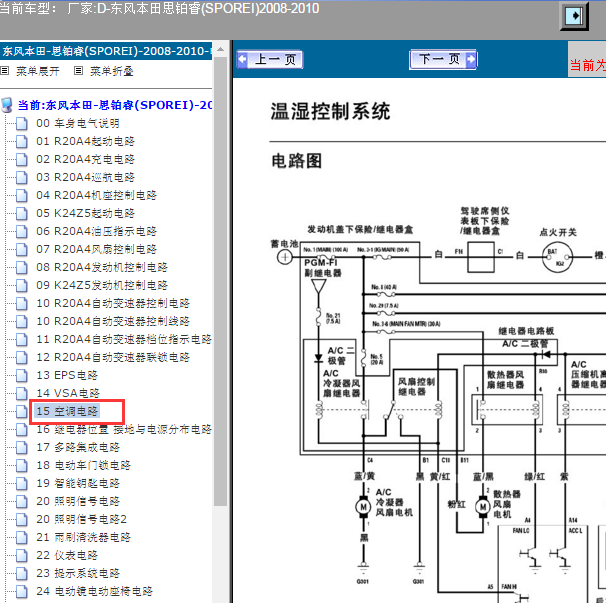Screen dimensions: 606x603
Task: Click the 点火开关 symbol in diagram
Action: tap(557, 257)
